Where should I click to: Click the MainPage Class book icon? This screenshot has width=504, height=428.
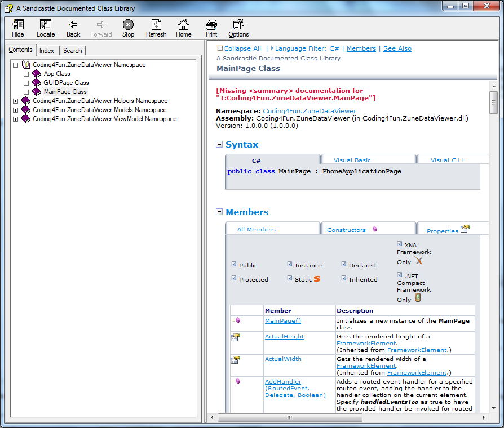37,92
